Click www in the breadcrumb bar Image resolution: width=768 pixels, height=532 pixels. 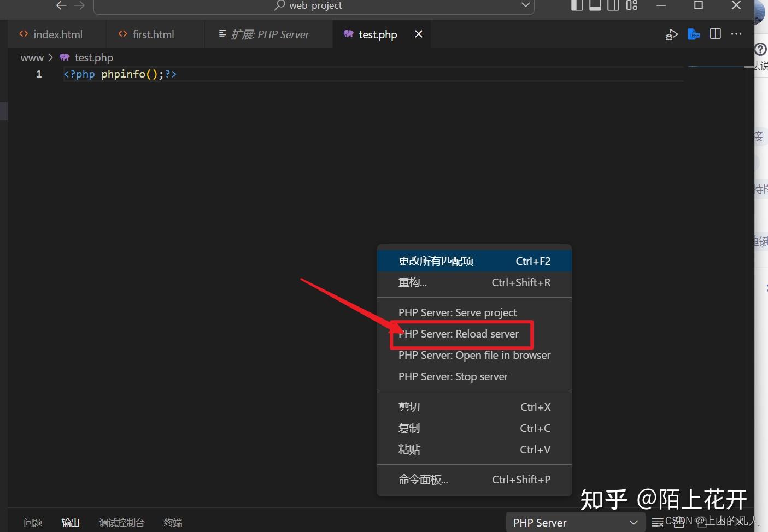(x=32, y=57)
